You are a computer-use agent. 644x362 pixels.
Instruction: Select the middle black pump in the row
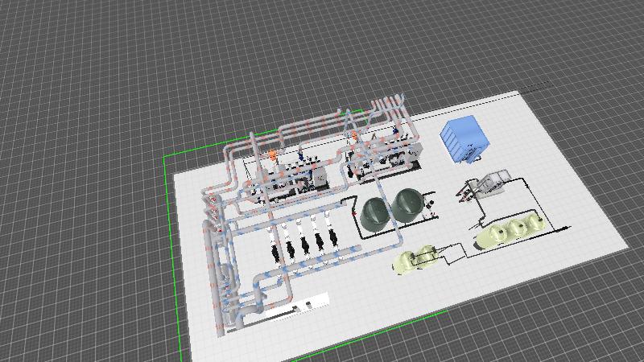(x=304, y=245)
